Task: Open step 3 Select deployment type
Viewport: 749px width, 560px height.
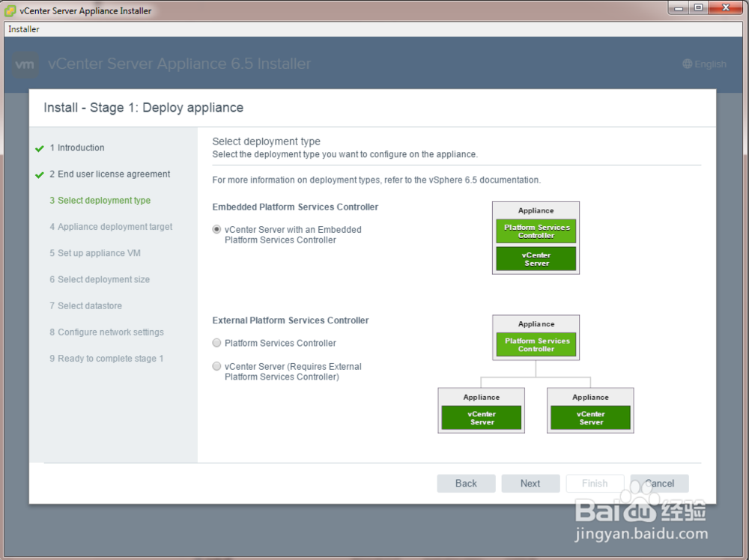Action: (100, 201)
